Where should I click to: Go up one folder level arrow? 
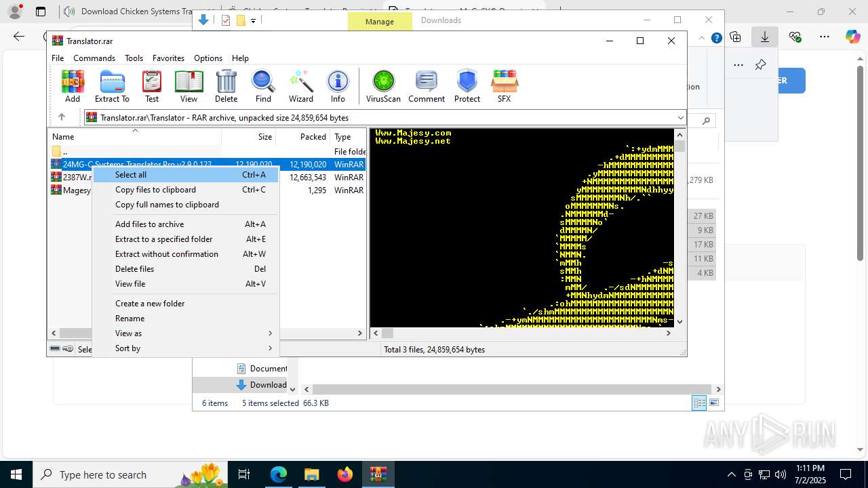click(x=61, y=117)
